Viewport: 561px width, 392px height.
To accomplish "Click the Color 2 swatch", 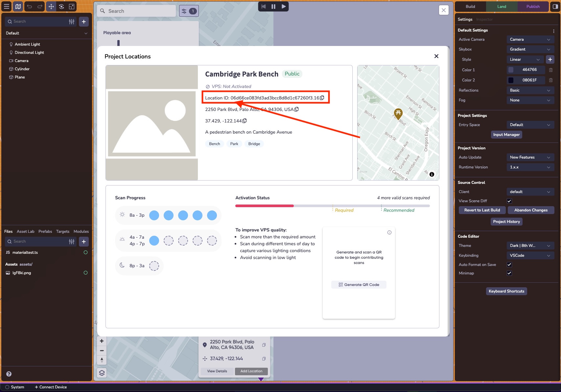I will coord(511,80).
